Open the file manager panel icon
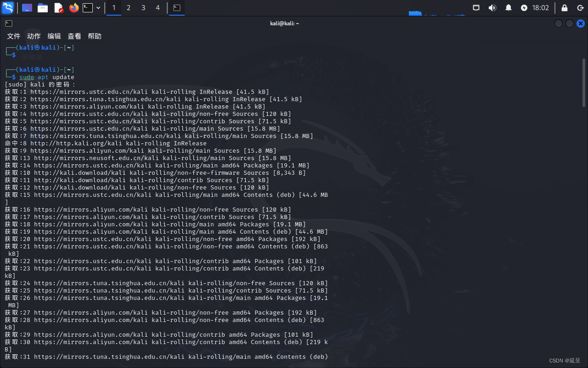This screenshot has height=368, width=588. pyautogui.click(x=43, y=8)
